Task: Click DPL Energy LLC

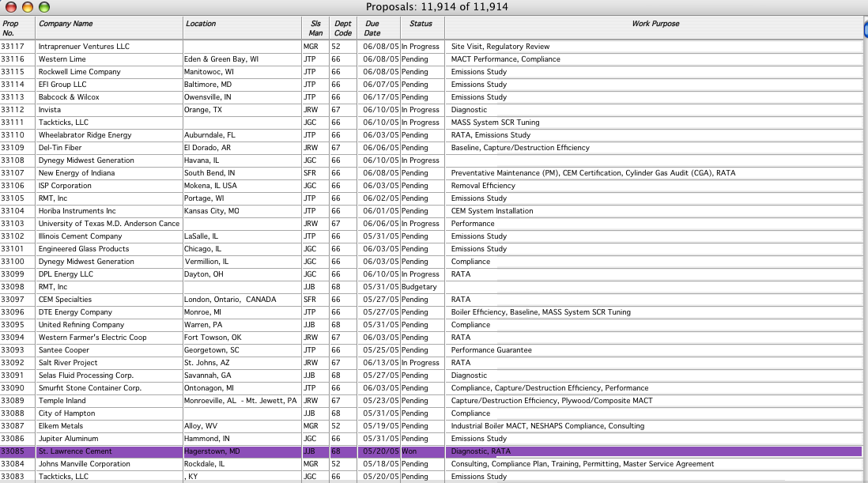Action: (x=66, y=274)
